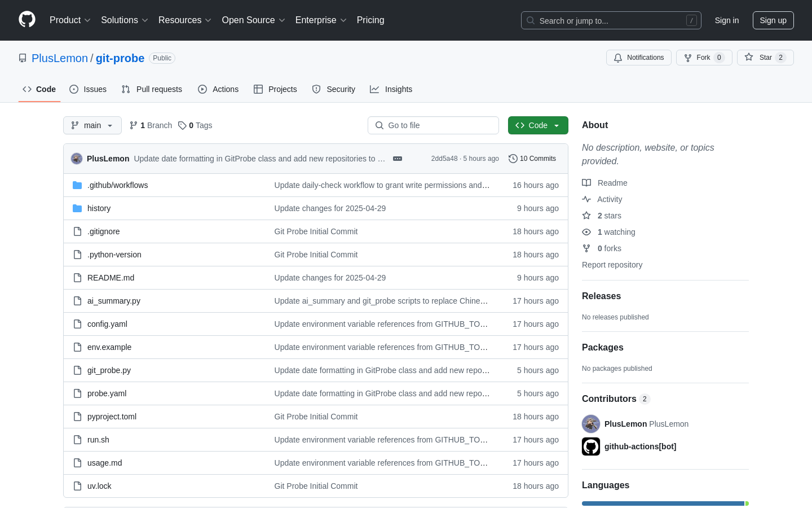The image size is (812, 508).
Task: Click the repository icon beside PlusLemon
Action: coord(23,58)
